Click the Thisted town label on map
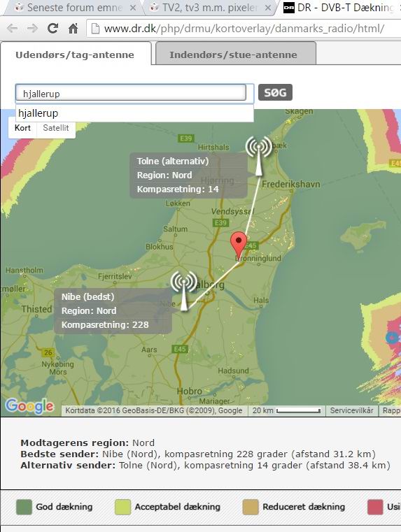This screenshot has height=532, width=401. click(36, 309)
